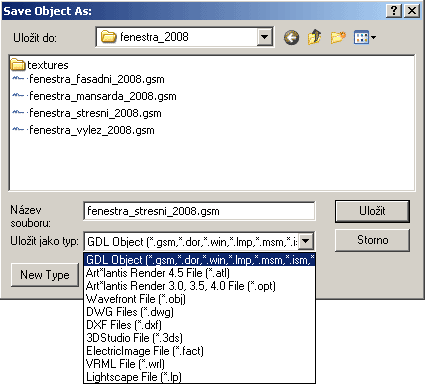Choose Wavefront File (*.obj) type
This screenshot has height=384, width=425.
199,299
